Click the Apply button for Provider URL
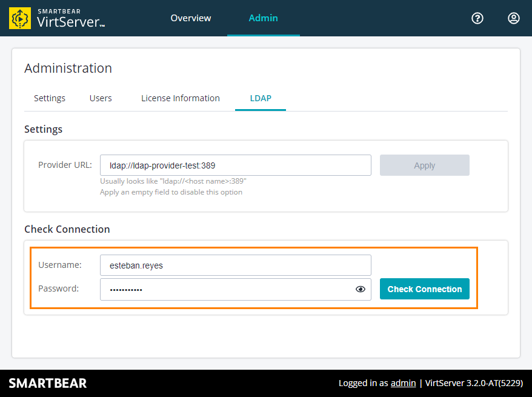Screen dimensions: 532x397 [x=424, y=165]
